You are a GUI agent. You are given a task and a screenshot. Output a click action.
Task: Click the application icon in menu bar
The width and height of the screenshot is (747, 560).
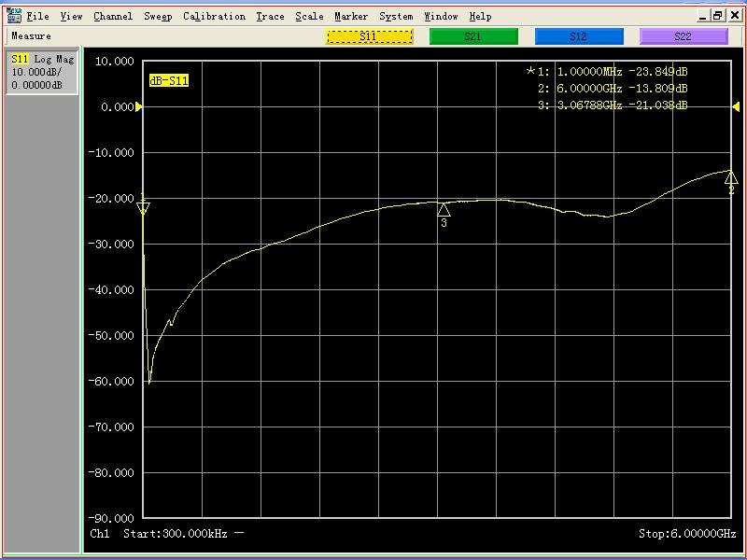click(x=14, y=16)
